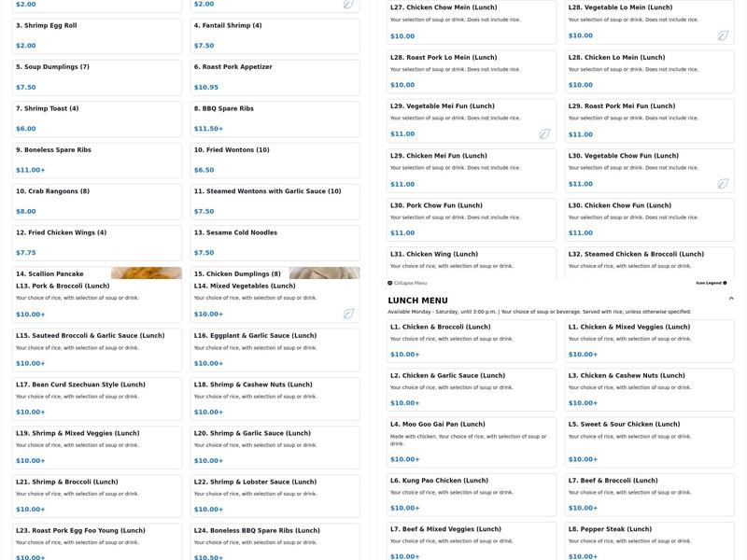The image size is (747, 560).
Task: Collapse the Lunch Menu section with the chevron
Action: (x=731, y=299)
